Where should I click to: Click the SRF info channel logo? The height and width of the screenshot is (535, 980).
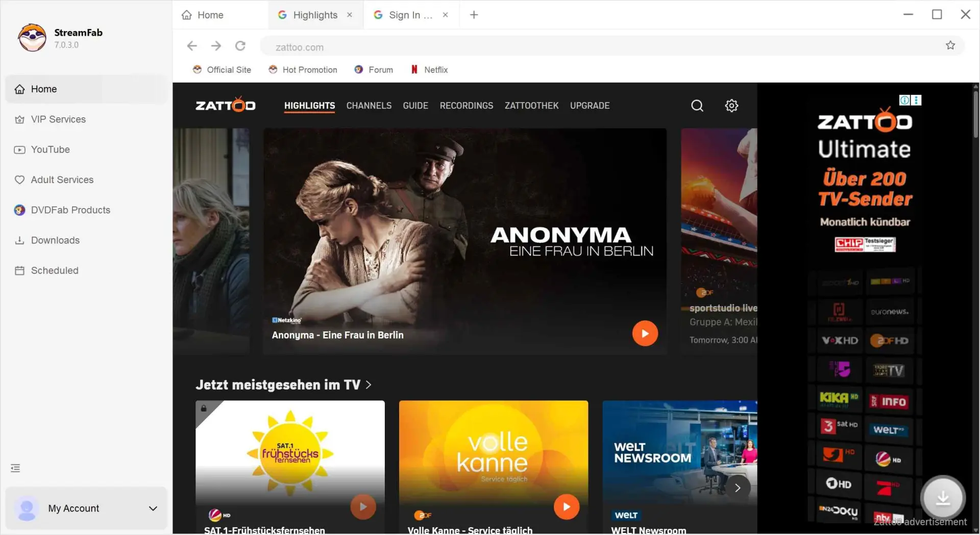pos(889,401)
